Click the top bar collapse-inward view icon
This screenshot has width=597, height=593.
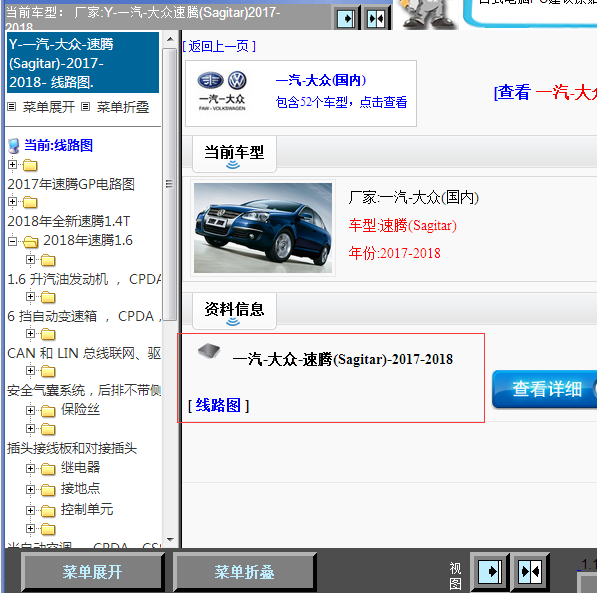click(x=377, y=18)
